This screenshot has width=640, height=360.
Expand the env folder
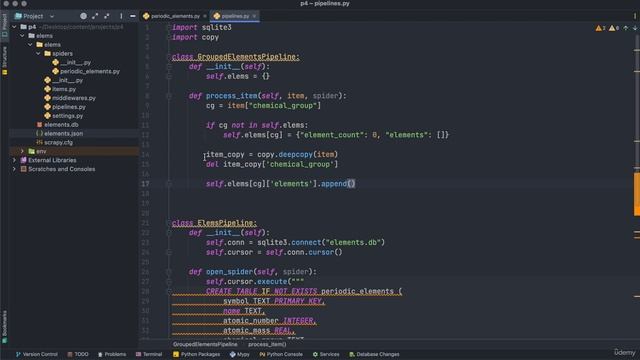point(22,151)
